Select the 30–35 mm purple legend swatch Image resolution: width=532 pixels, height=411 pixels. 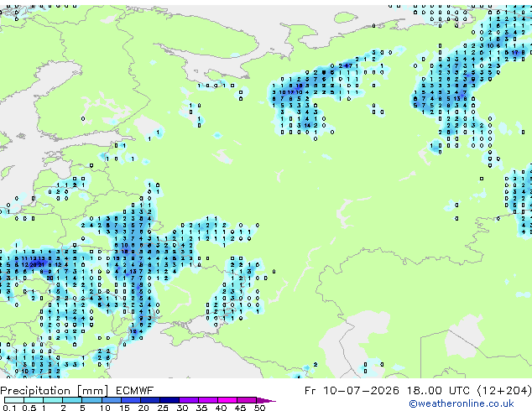click(188, 400)
